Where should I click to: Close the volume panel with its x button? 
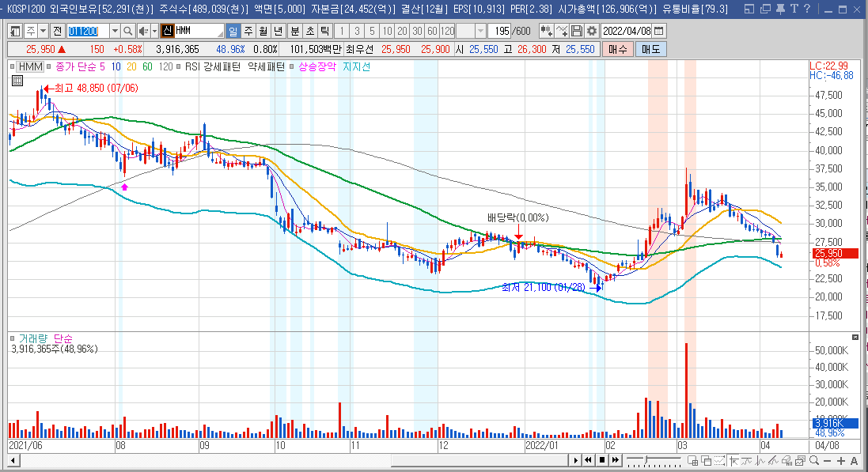(x=855, y=338)
